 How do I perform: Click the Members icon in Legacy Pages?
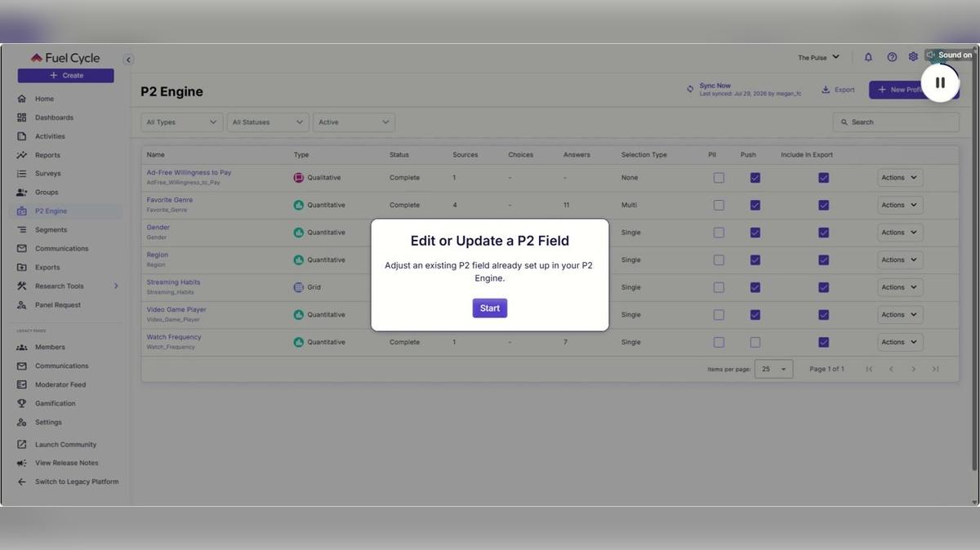coord(22,348)
